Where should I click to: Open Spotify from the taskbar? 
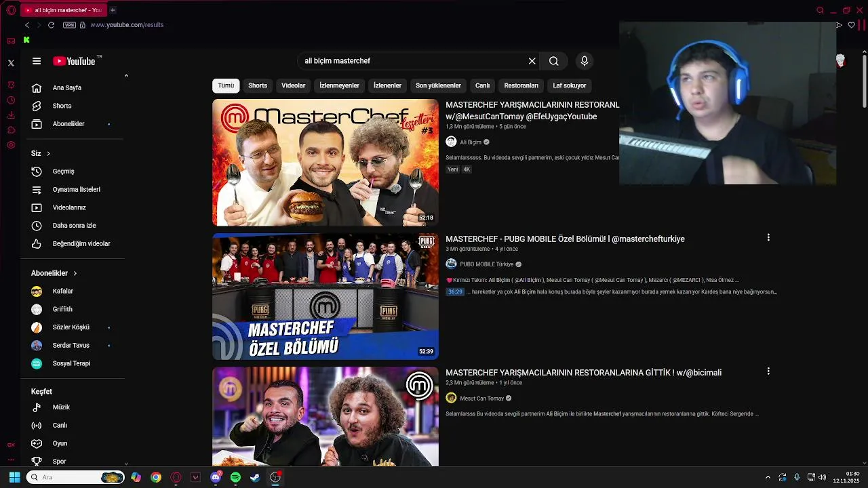(x=235, y=477)
